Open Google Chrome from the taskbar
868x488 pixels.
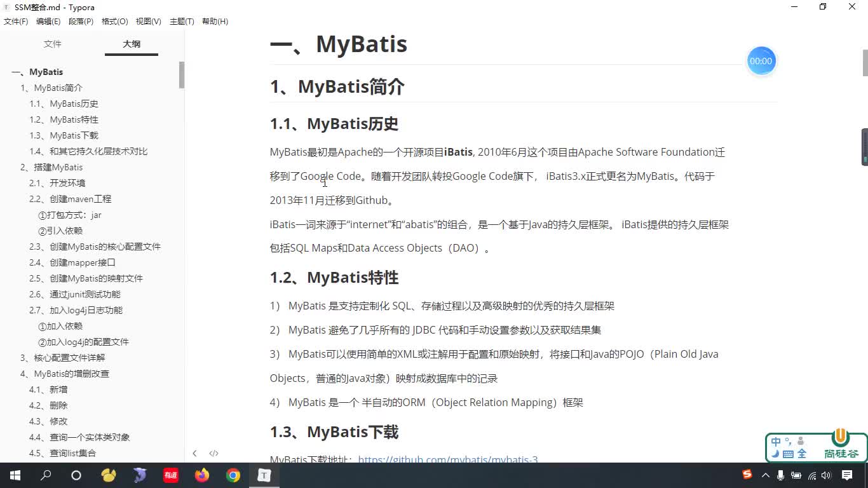pyautogui.click(x=233, y=475)
